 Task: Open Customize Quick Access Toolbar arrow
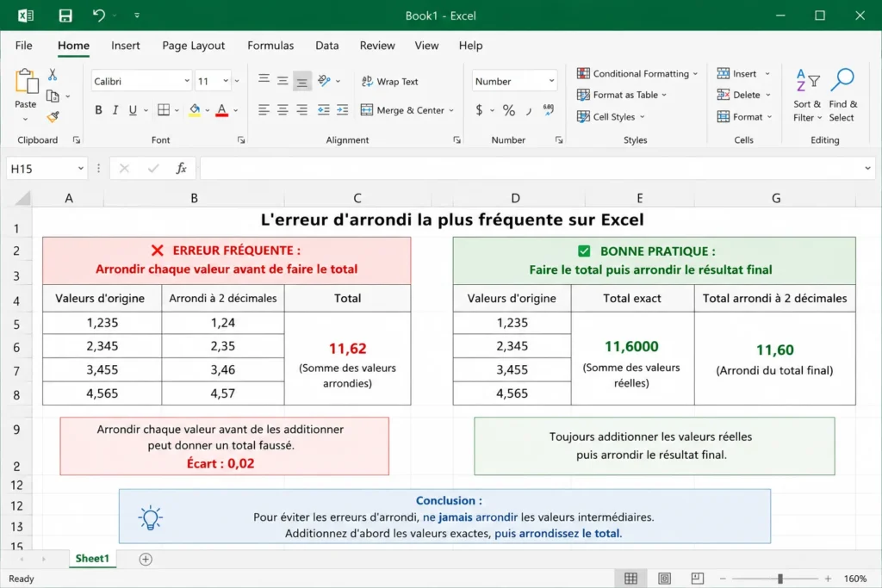click(x=137, y=15)
